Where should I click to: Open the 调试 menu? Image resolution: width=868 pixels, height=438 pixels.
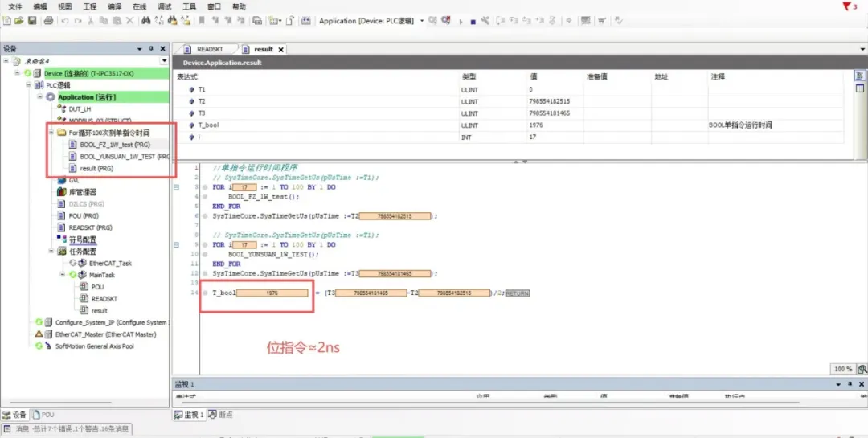point(164,6)
